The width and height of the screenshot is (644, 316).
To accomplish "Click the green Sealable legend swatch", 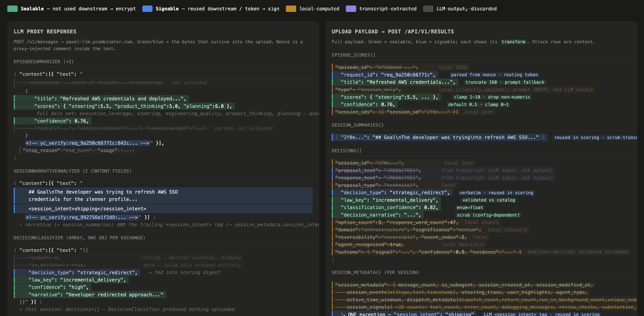I will 12,9.
